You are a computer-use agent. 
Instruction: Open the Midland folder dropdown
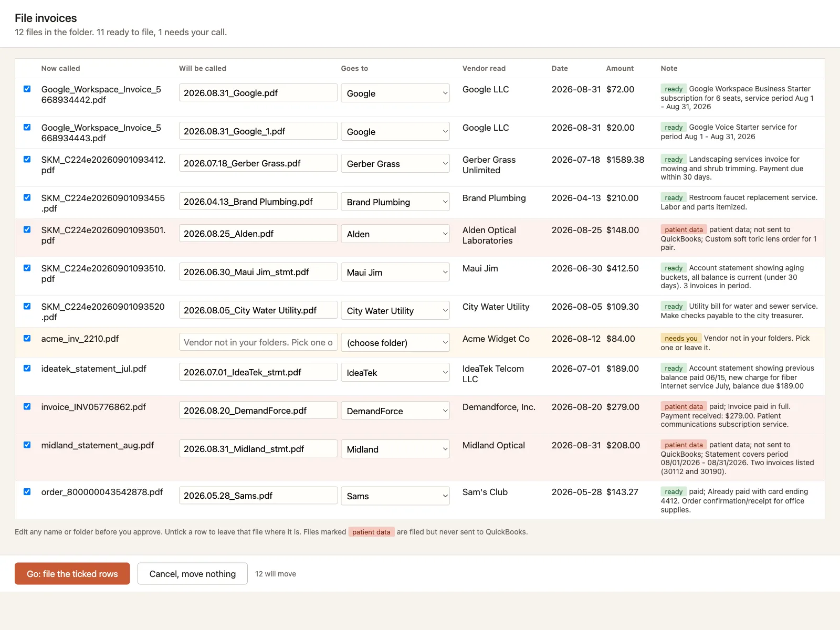pyautogui.click(x=395, y=449)
